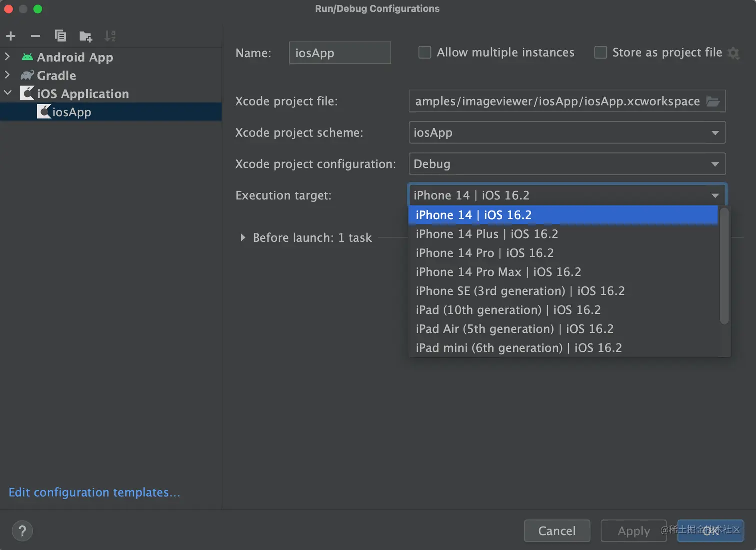The width and height of the screenshot is (756, 550).
Task: Choose iPad Air (5th generation) target
Action: (x=514, y=329)
